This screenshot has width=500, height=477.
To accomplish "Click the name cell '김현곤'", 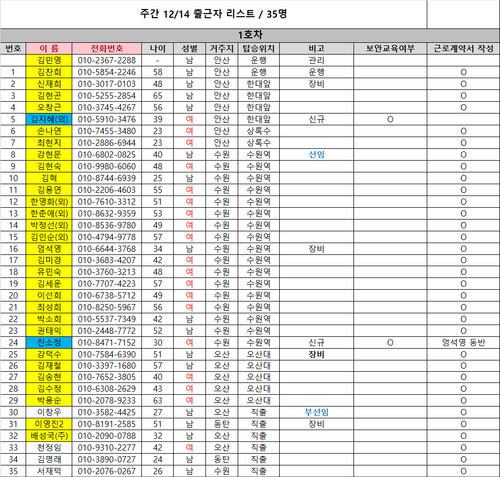I will pos(49,96).
